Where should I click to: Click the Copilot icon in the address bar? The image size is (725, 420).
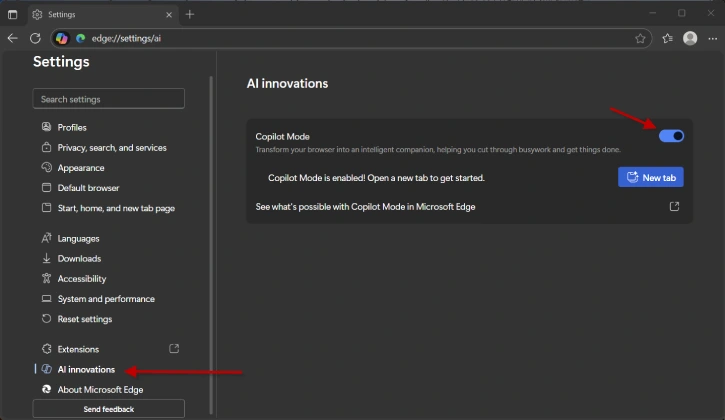(x=61, y=38)
